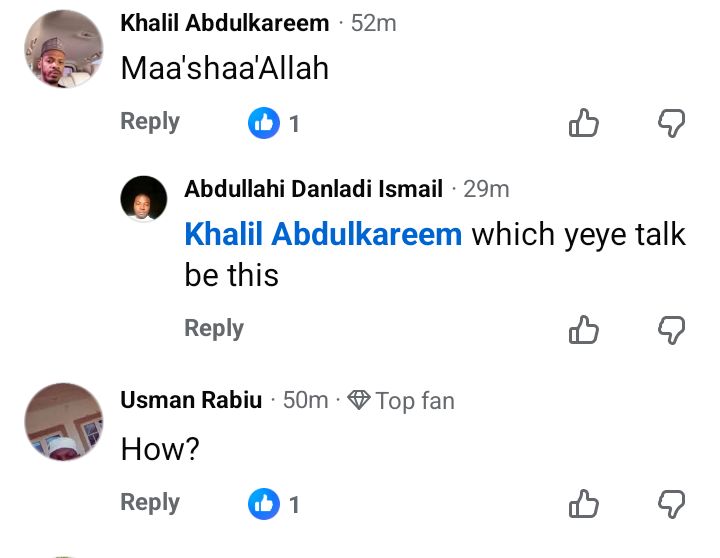Viewport: 720px width, 558px height.
Task: View blue like reaction on Khalil's comment
Action: click(264, 123)
